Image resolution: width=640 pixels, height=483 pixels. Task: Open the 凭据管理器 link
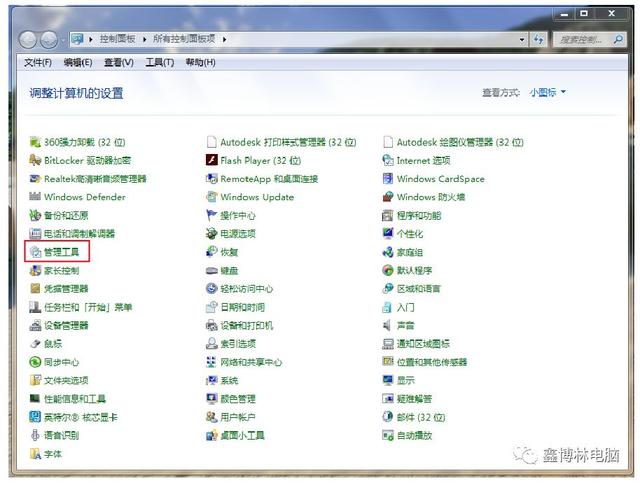coord(66,289)
